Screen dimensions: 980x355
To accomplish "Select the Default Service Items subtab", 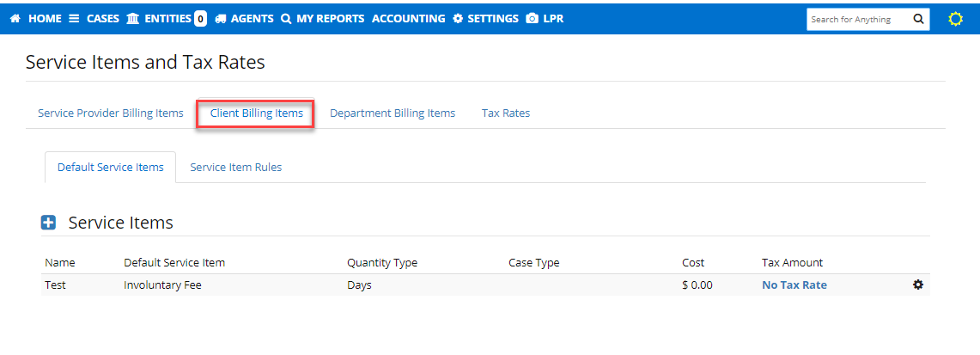I will pyautogui.click(x=111, y=167).
